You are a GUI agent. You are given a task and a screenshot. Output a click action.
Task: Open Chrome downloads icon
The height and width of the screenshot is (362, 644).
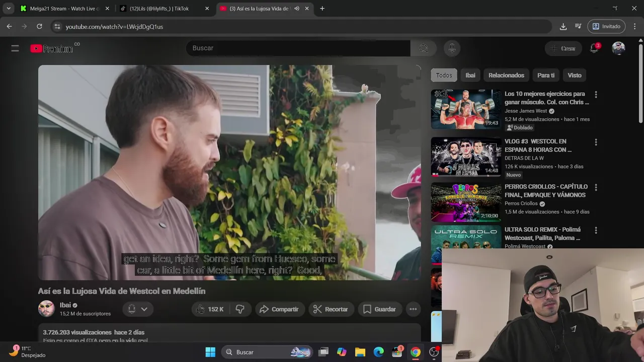click(x=563, y=26)
